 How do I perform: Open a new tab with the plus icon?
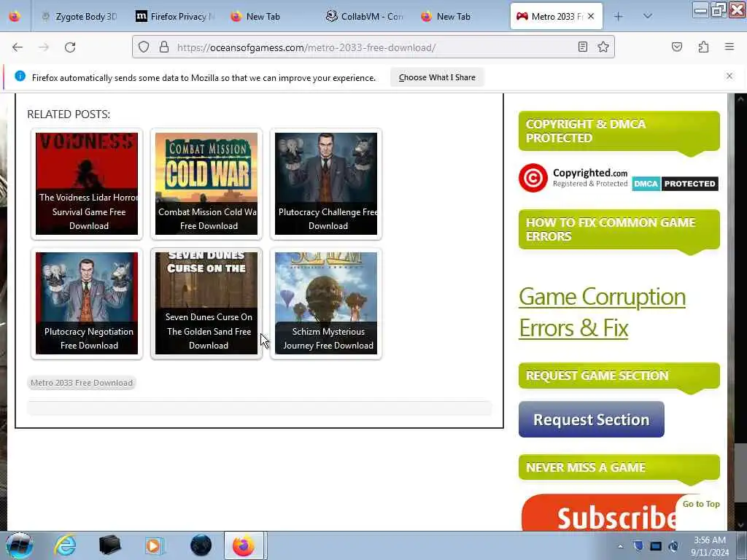[x=619, y=17]
